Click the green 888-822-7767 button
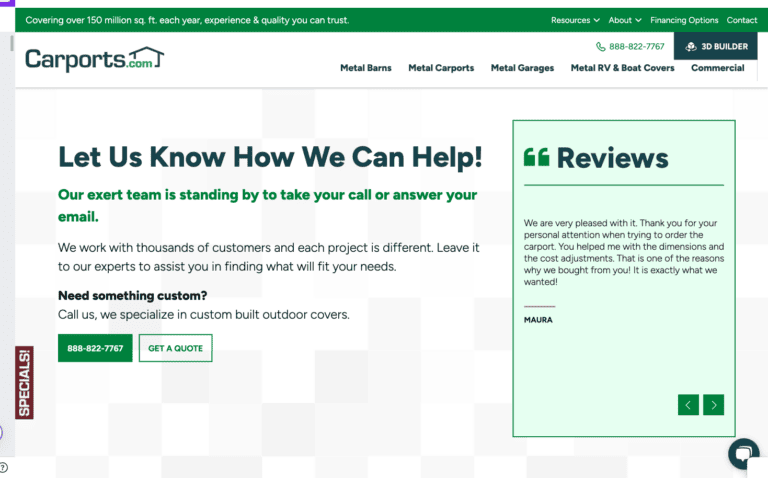The height and width of the screenshot is (478, 768). click(x=95, y=348)
